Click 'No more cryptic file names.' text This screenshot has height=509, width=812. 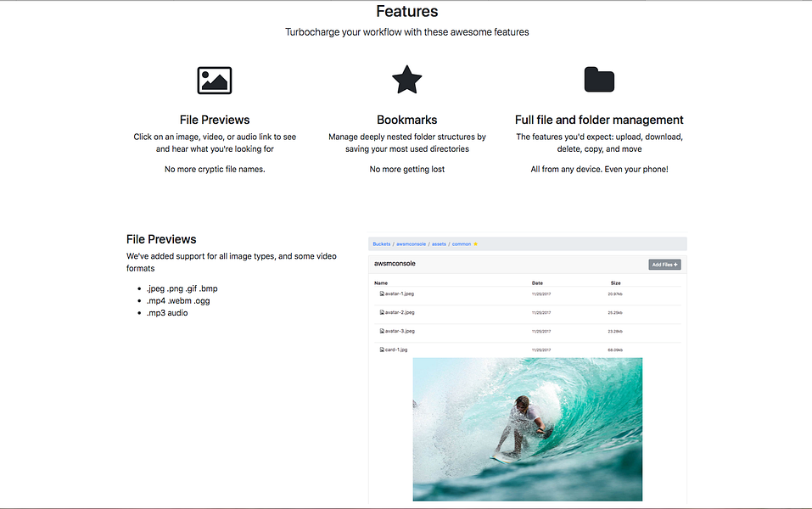pos(215,170)
